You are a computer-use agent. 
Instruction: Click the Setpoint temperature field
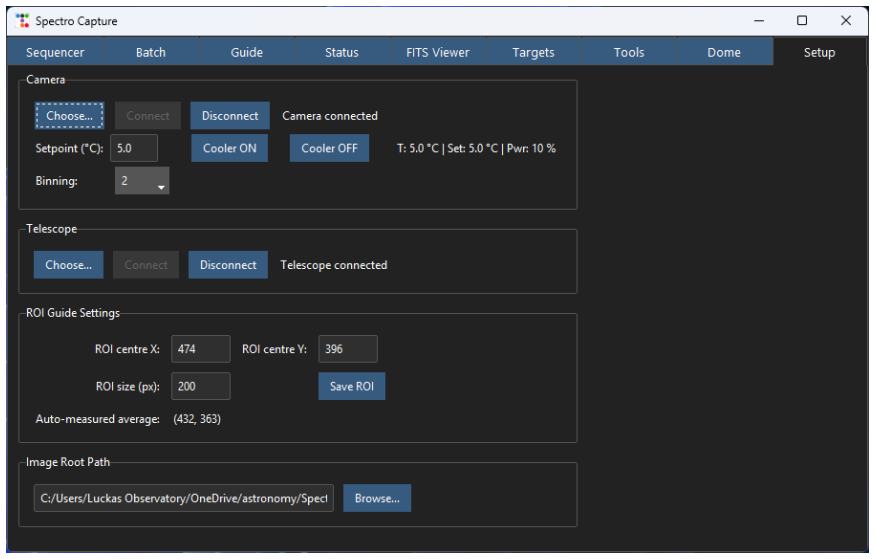(x=134, y=148)
